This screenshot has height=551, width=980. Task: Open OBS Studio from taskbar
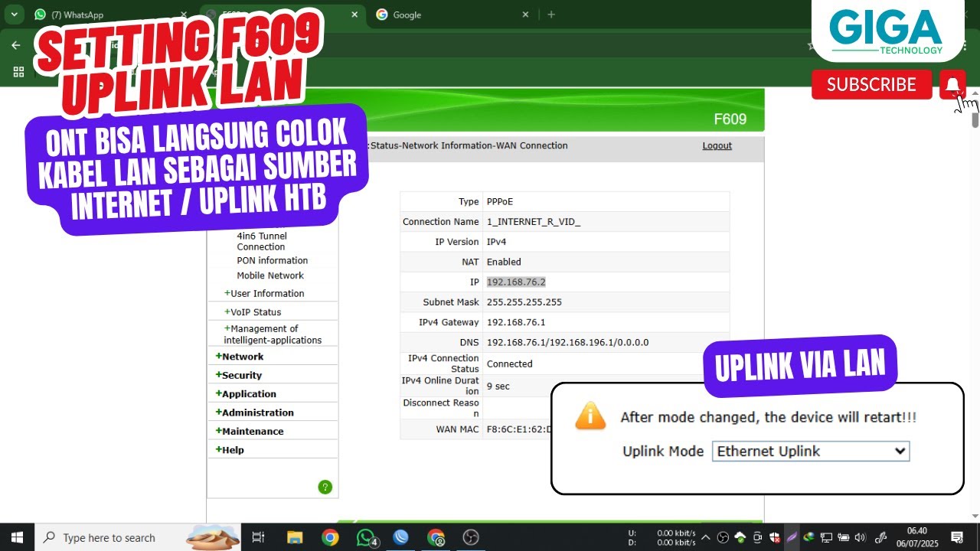coord(471,537)
